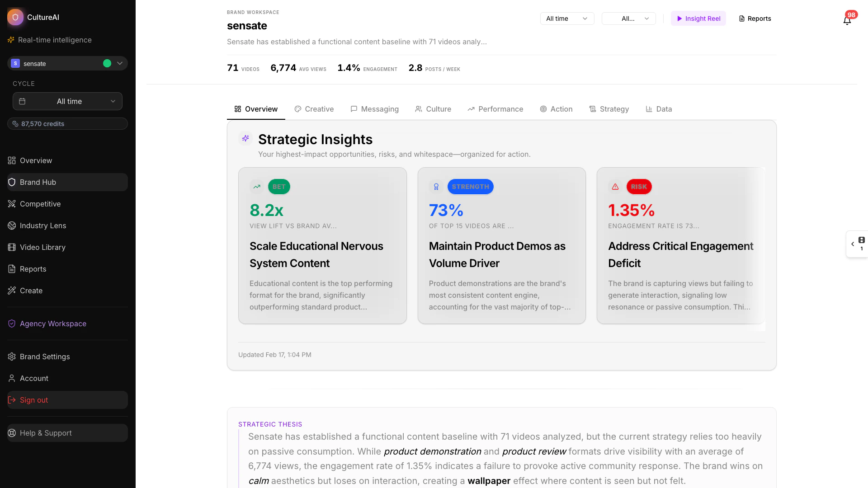This screenshot has width=868, height=488.
Task: Open Industry Lens in the sidebar
Action: (x=43, y=225)
